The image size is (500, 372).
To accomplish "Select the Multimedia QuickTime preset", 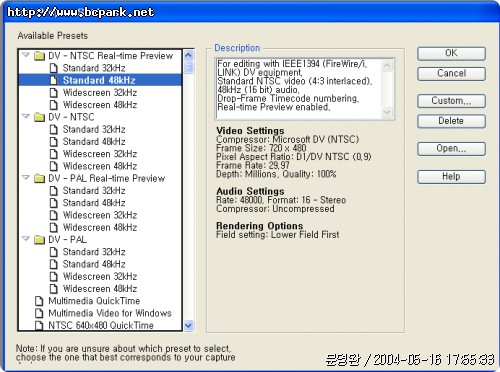I will coord(94,301).
